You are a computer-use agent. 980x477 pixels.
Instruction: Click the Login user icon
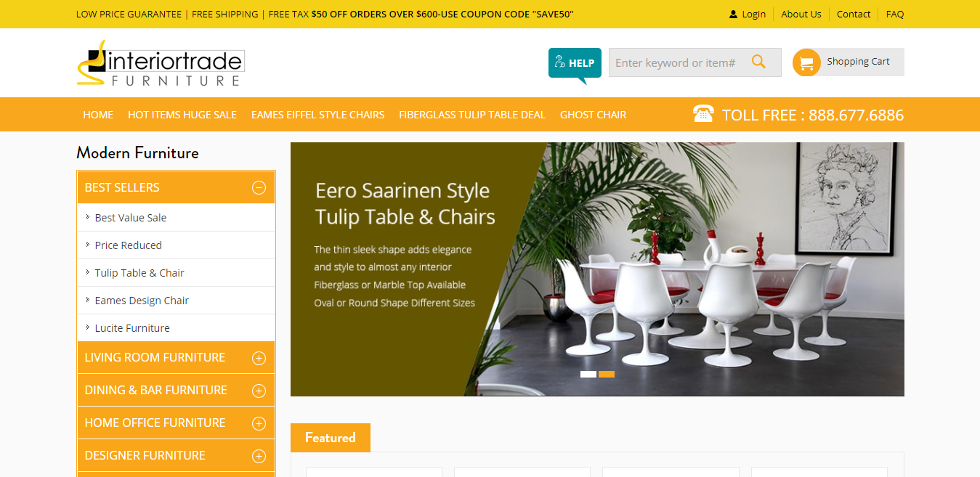733,15
